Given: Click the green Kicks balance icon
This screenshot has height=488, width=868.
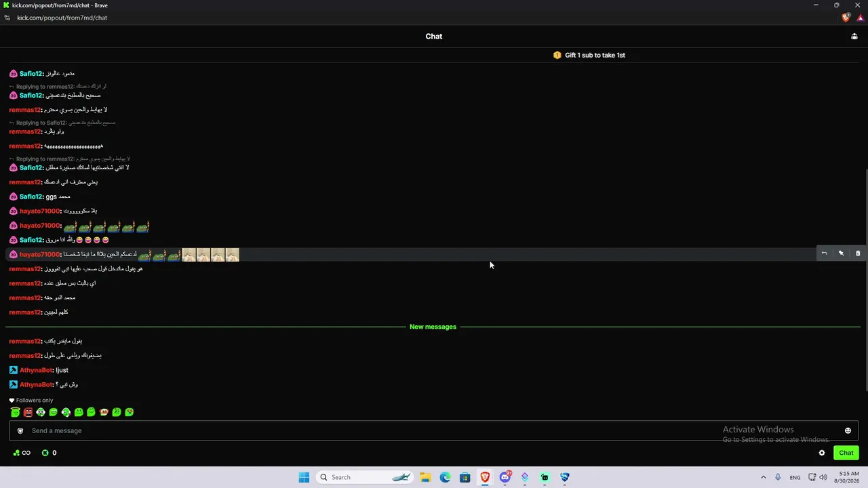Looking at the screenshot, I should [x=45, y=453].
